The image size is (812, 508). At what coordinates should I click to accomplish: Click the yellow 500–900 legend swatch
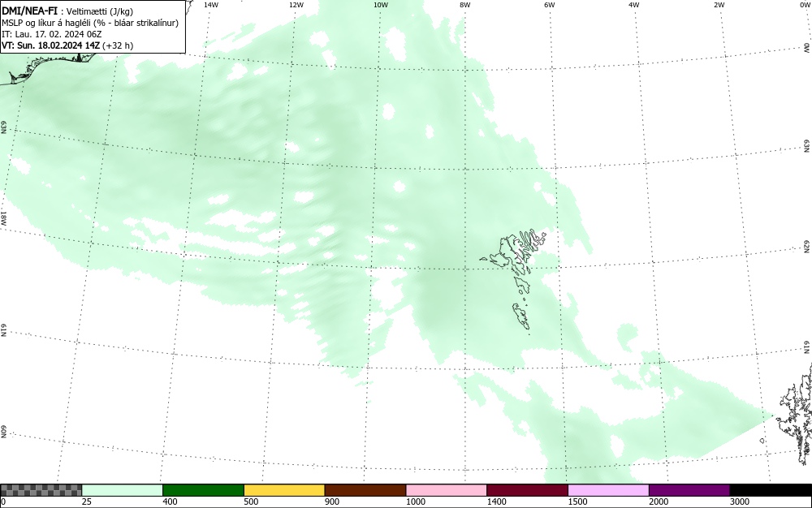point(284,490)
